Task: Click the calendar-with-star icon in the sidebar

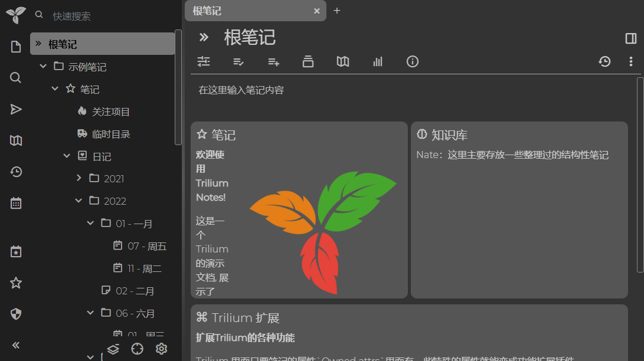Action: [x=15, y=251]
